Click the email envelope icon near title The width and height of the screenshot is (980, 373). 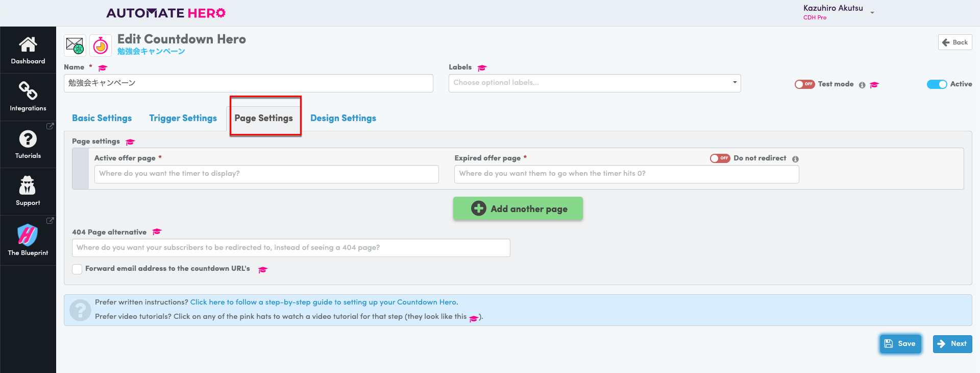tap(75, 46)
